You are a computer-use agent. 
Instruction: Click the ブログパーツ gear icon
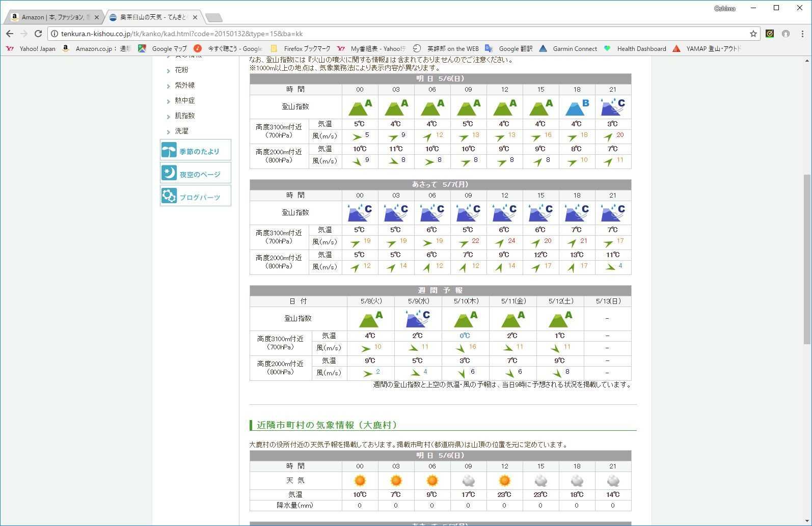[169, 196]
